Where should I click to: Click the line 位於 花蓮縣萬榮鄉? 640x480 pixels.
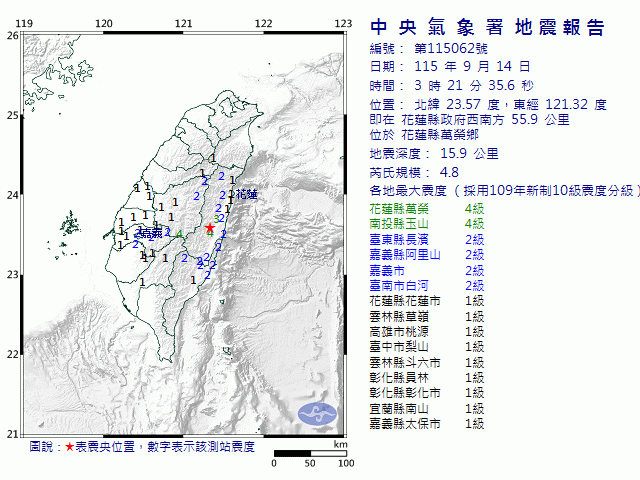pyautogui.click(x=424, y=135)
